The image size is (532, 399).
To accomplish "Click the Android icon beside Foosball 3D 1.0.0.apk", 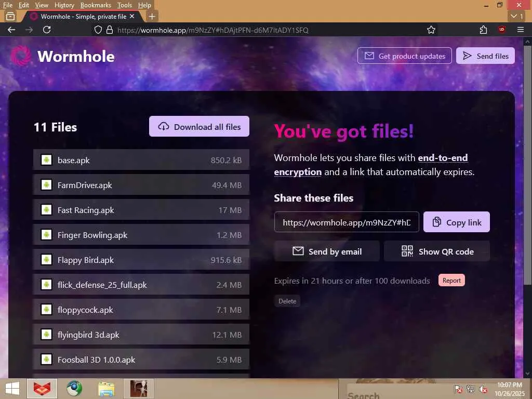I will pyautogui.click(x=46, y=360).
